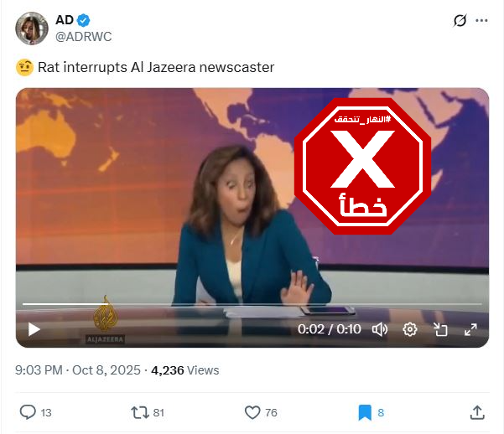
Task: Enter fullscreen video mode
Action: [470, 329]
